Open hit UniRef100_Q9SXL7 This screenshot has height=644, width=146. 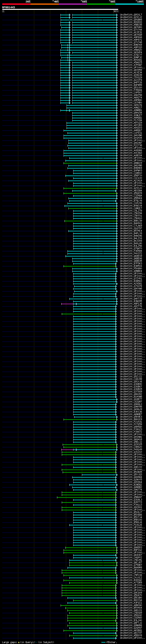point(131,15)
